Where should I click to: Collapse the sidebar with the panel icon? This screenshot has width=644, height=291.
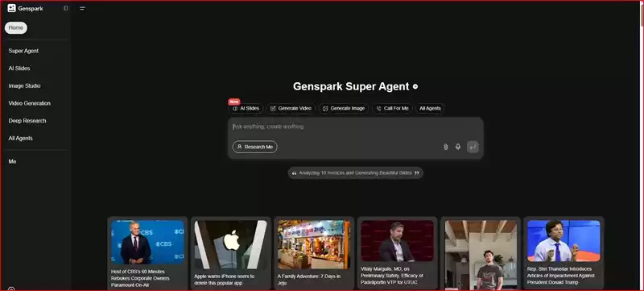(x=66, y=8)
